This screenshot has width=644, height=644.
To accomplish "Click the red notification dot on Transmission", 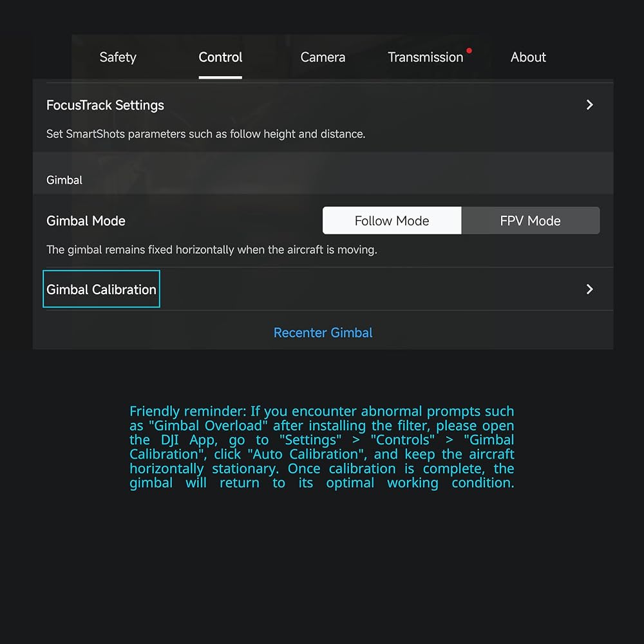I will tap(469, 50).
